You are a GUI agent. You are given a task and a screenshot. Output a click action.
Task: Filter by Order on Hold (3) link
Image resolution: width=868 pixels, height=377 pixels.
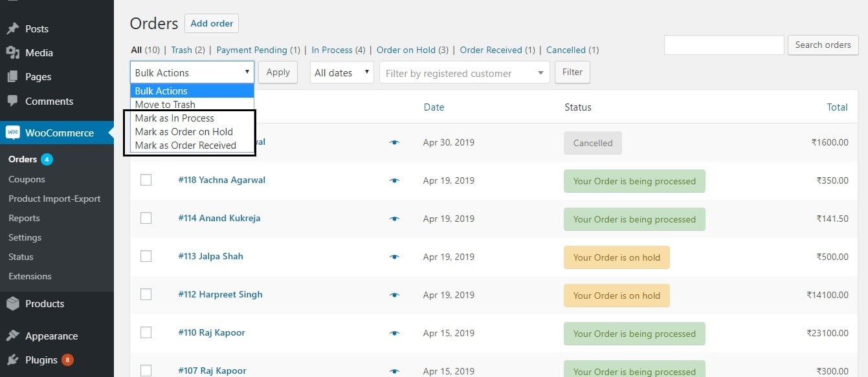coord(412,50)
